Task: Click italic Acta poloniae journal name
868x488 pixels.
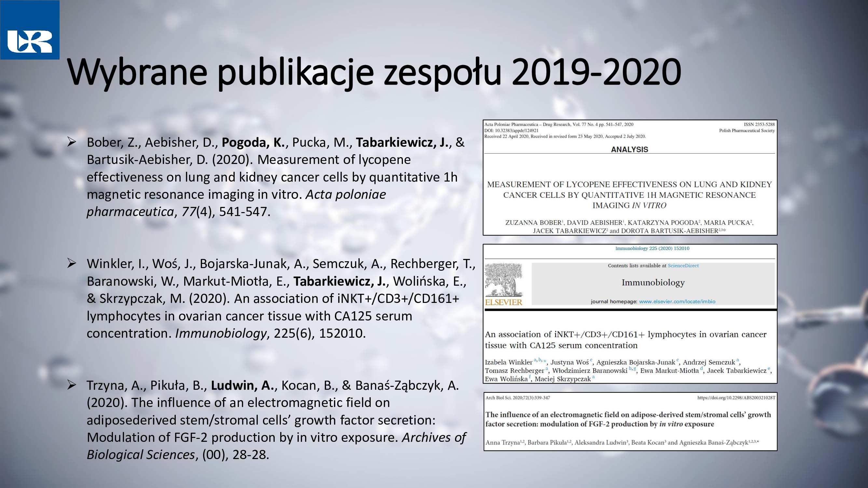Action: pyautogui.click(x=345, y=194)
